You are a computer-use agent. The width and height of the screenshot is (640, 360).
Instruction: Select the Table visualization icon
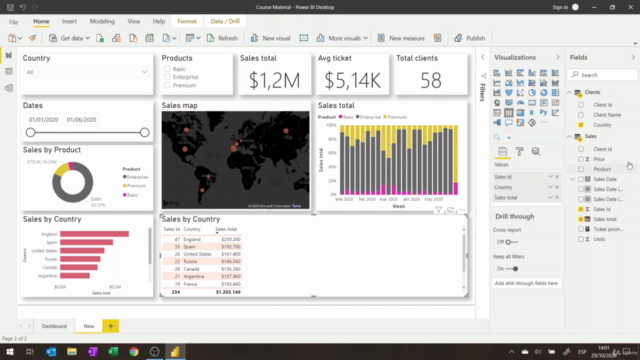tap(509, 113)
